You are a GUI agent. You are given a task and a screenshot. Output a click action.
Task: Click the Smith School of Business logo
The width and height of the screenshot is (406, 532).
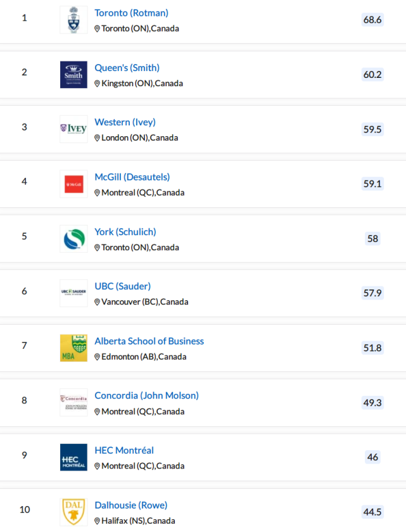[73, 75]
